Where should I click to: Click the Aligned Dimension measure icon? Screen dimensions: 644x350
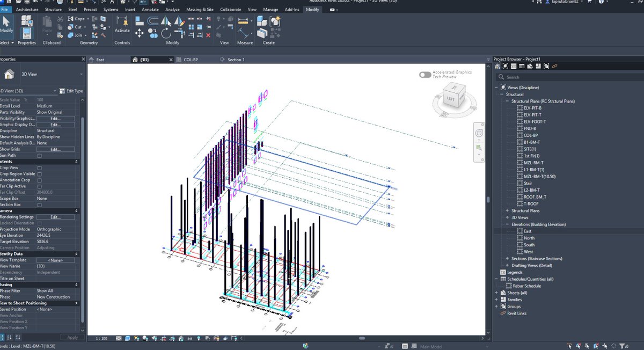tap(244, 21)
